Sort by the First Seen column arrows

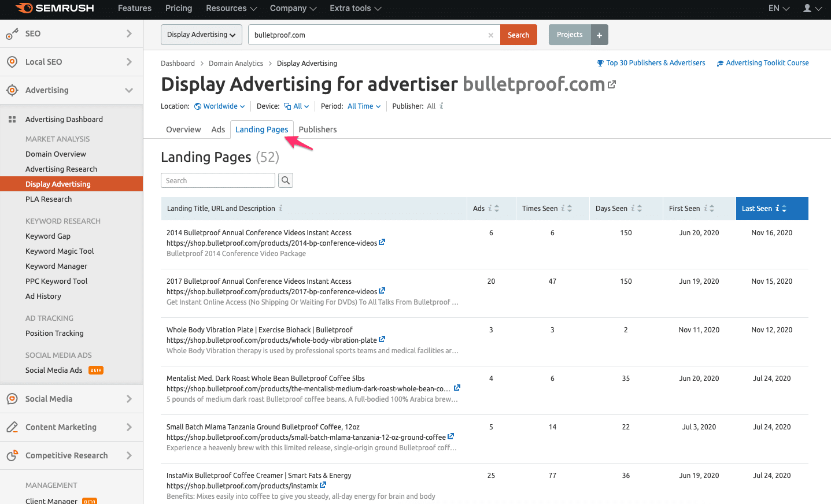point(712,209)
